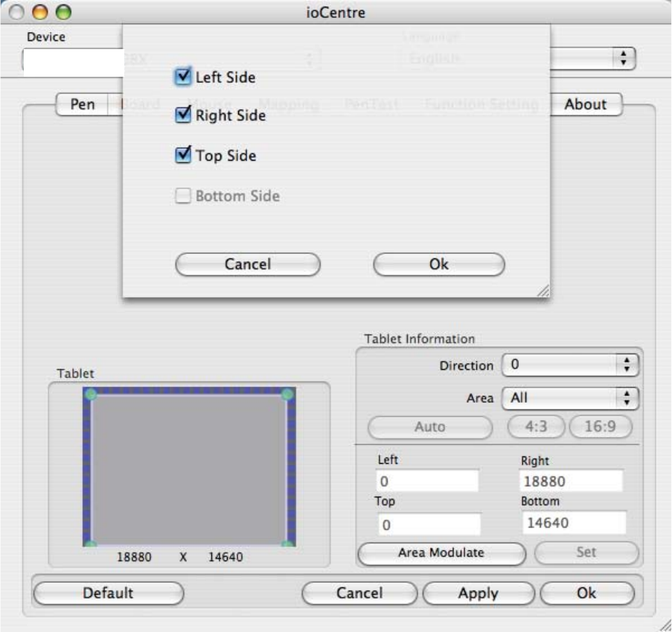The image size is (672, 632).
Task: Uncheck the Right Side checkbox
Action: (183, 115)
